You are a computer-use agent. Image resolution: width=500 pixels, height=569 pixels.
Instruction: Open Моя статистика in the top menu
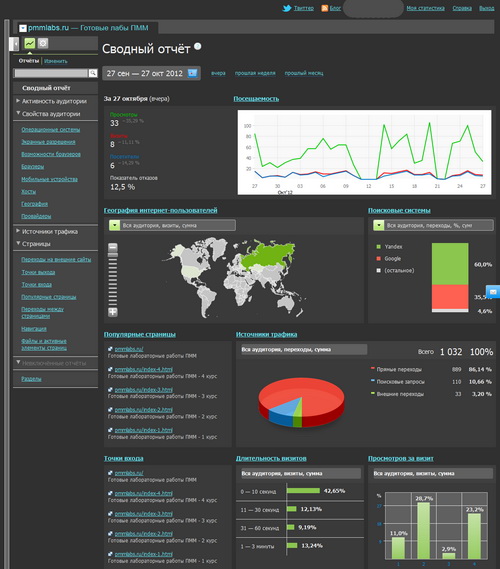425,8
